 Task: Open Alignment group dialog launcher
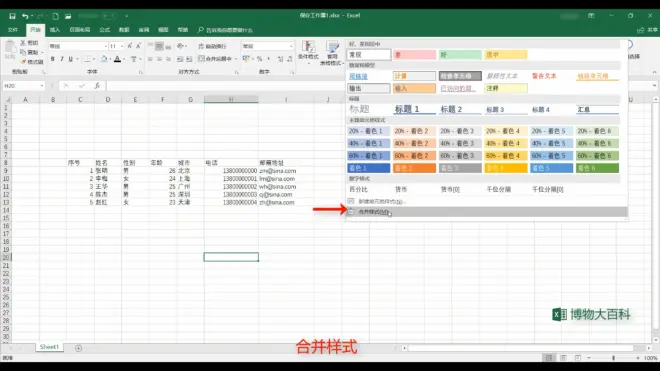237,72
